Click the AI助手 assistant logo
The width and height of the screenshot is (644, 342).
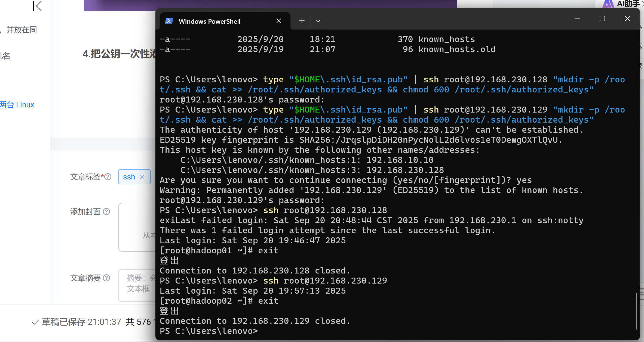609,4
